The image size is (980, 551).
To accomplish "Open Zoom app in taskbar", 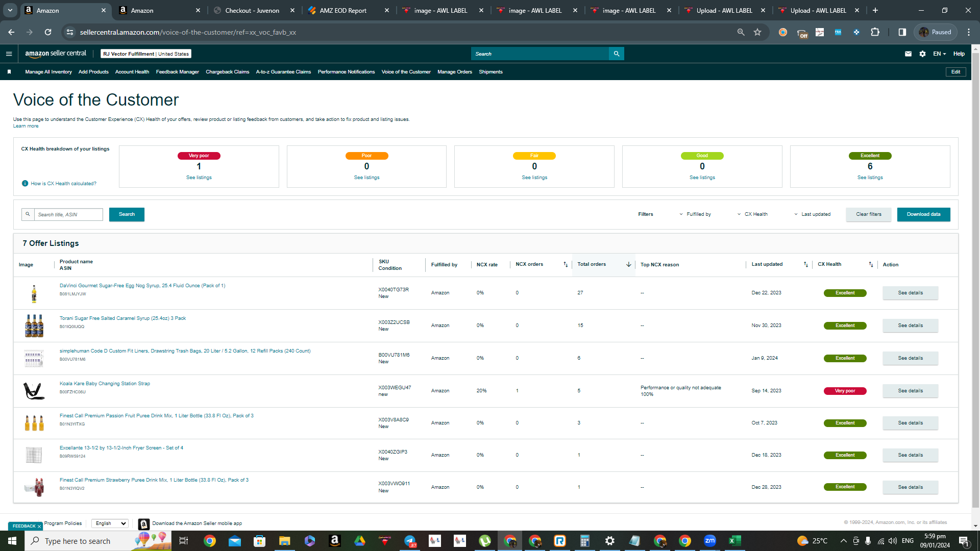I will (x=709, y=541).
